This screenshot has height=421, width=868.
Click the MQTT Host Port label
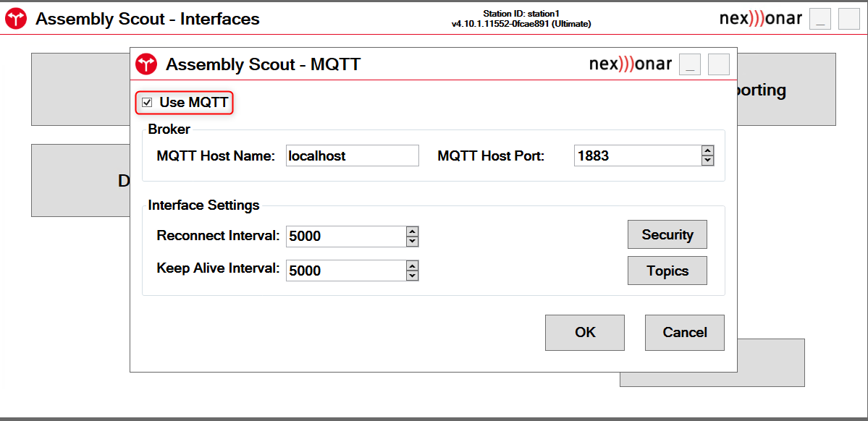click(x=491, y=156)
